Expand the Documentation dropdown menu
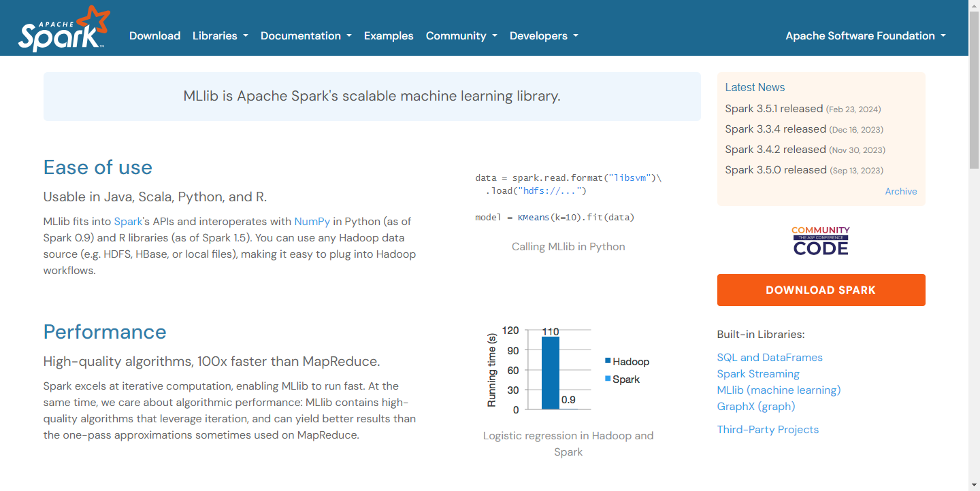 pyautogui.click(x=306, y=36)
